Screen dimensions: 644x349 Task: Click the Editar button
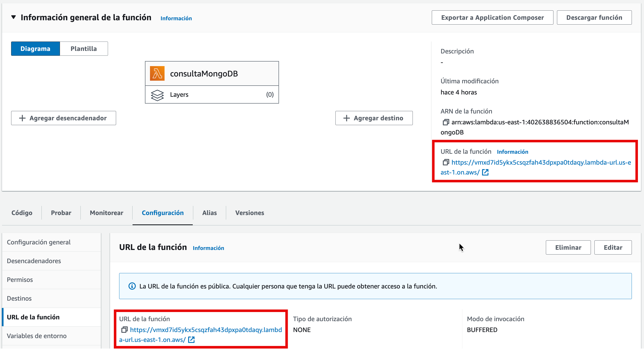[x=613, y=247]
